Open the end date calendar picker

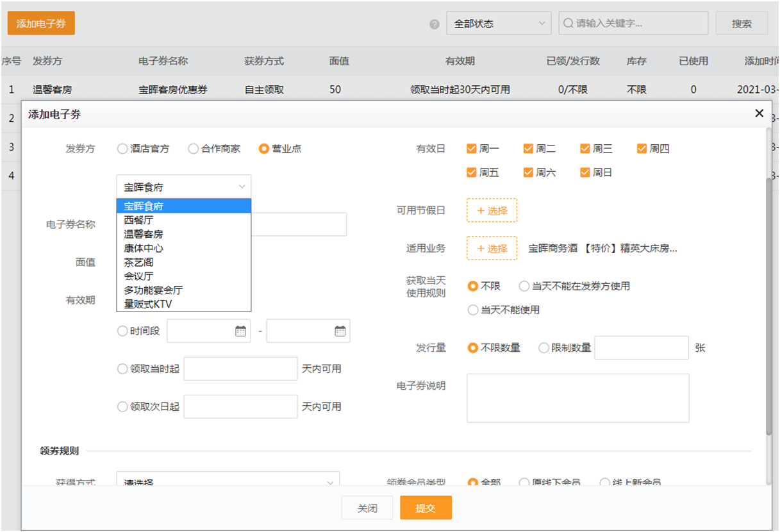(x=340, y=331)
